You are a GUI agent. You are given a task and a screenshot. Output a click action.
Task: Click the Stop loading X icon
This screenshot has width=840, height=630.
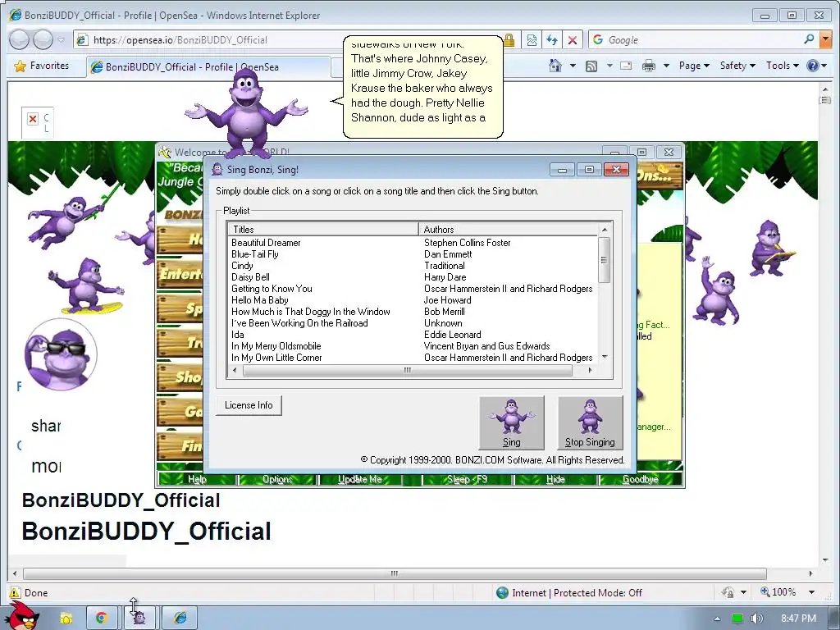pyautogui.click(x=572, y=40)
